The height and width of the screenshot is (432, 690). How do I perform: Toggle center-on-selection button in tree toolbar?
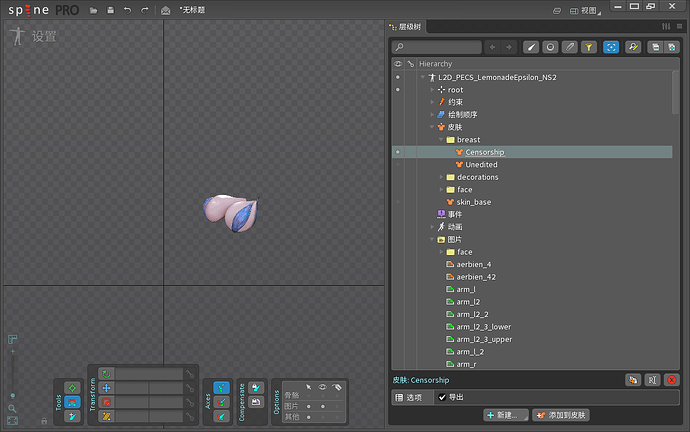pyautogui.click(x=611, y=47)
